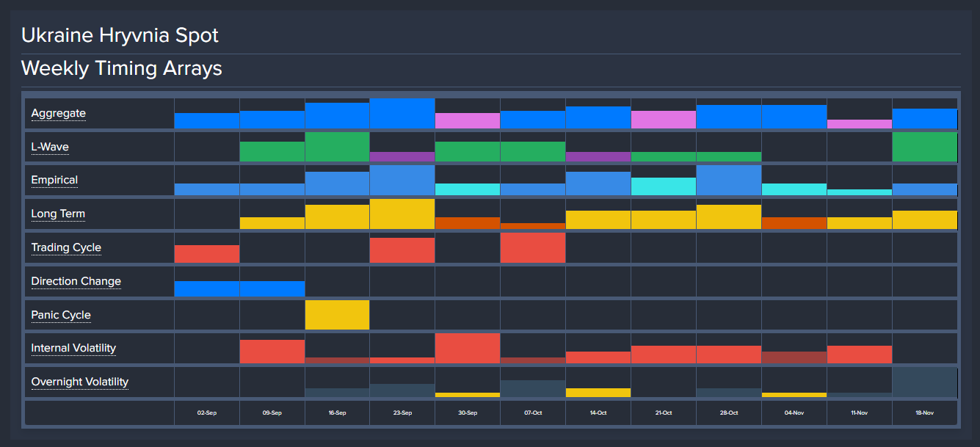The width and height of the screenshot is (980, 447).
Task: Click the 18-Nov date label
Action: pyautogui.click(x=925, y=413)
